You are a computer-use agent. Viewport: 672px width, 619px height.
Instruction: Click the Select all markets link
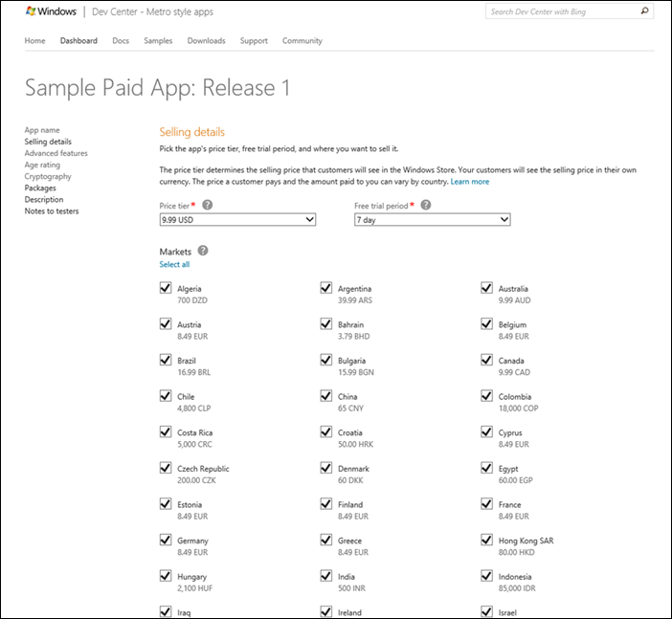coord(174,265)
